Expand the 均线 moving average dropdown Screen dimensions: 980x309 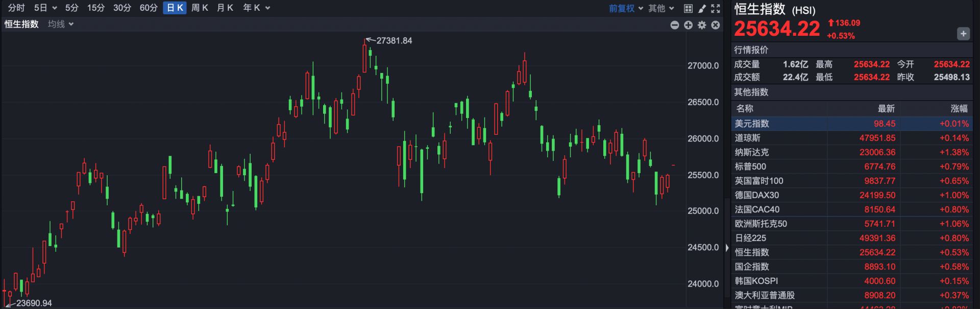tap(61, 24)
